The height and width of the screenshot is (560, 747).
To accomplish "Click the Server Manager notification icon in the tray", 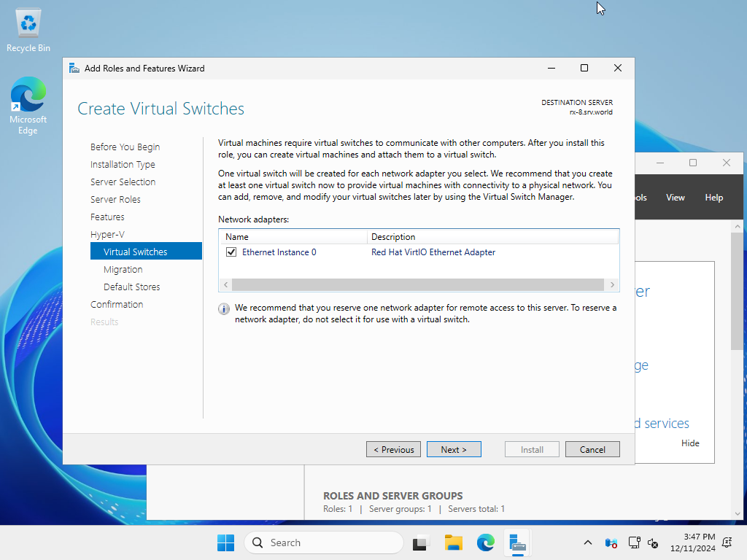I will click(611, 542).
